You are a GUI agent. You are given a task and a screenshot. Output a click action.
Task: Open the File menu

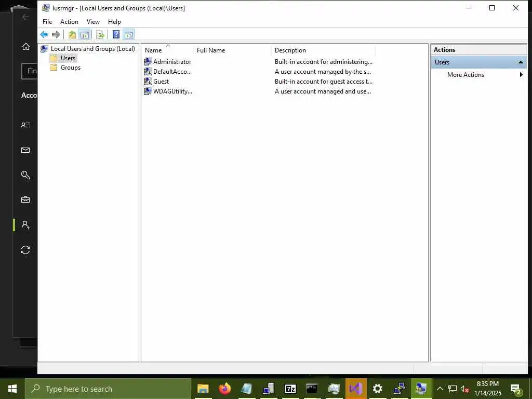click(47, 22)
